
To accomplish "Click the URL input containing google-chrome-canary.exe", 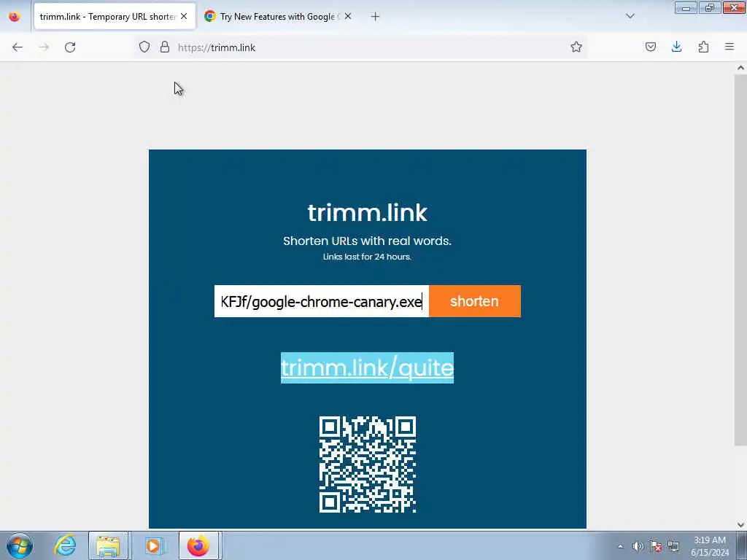I will tap(322, 301).
